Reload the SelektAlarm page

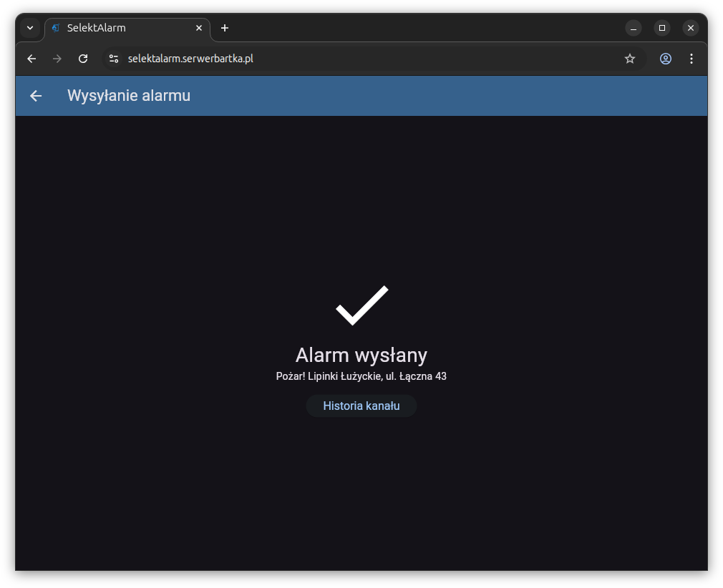point(83,59)
